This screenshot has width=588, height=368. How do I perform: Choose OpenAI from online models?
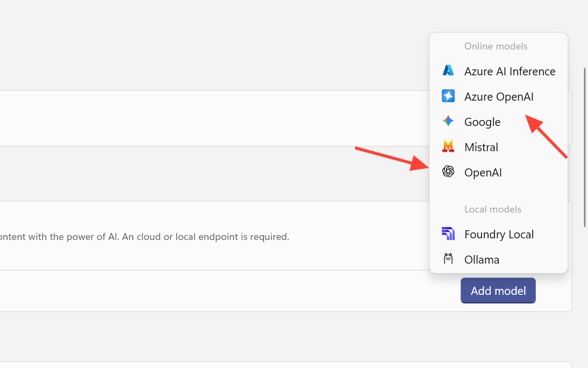(498, 172)
